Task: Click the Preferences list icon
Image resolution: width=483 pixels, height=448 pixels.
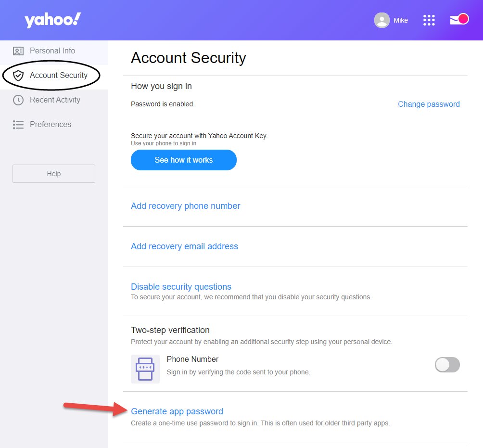Action: coord(18,125)
